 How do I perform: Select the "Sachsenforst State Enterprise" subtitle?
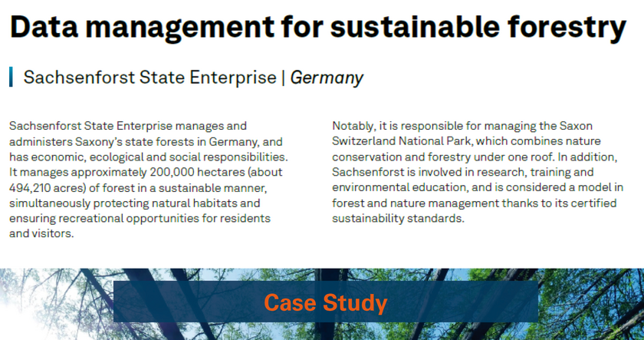149,78
